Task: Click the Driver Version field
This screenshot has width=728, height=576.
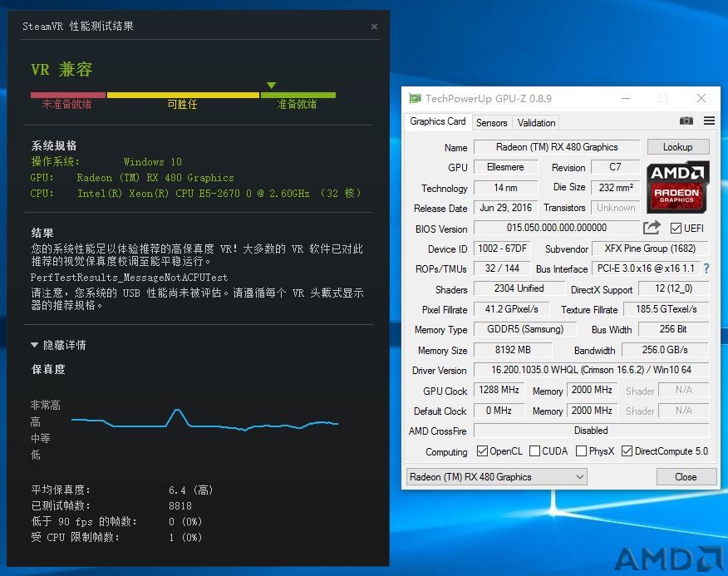Action: point(591,370)
